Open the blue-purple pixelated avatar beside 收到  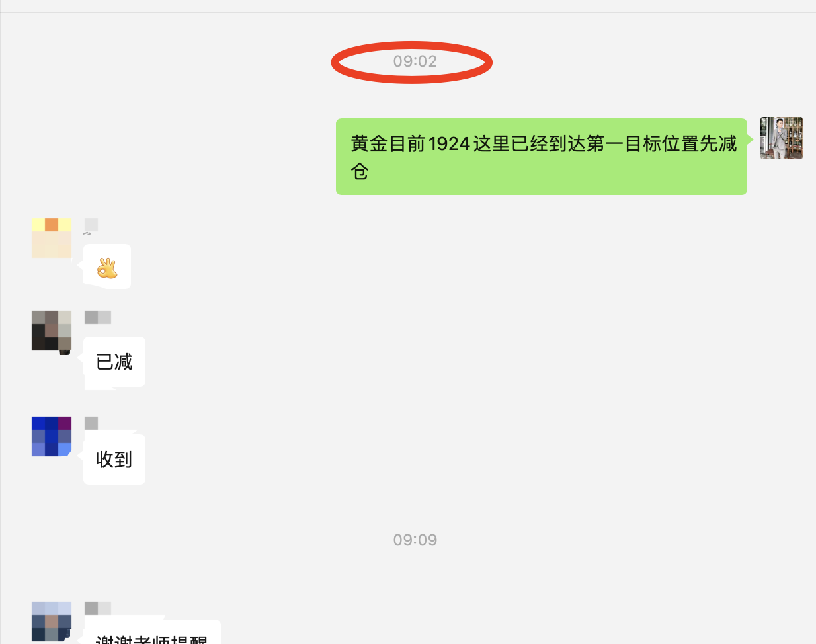tap(52, 436)
